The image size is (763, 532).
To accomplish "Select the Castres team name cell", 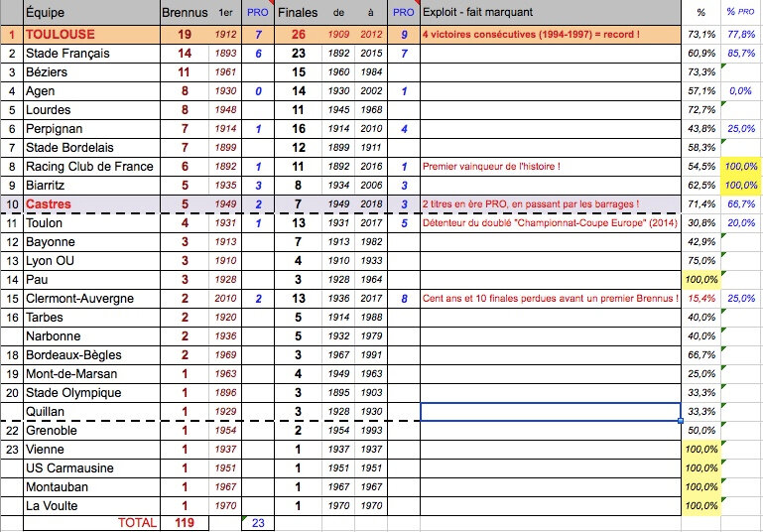I will [91, 204].
